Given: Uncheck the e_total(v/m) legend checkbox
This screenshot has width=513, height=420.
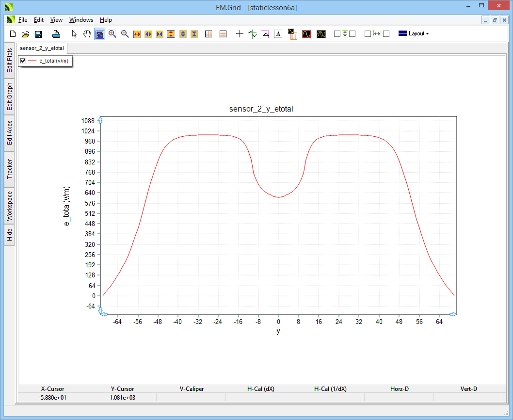Looking at the screenshot, I should (23, 61).
